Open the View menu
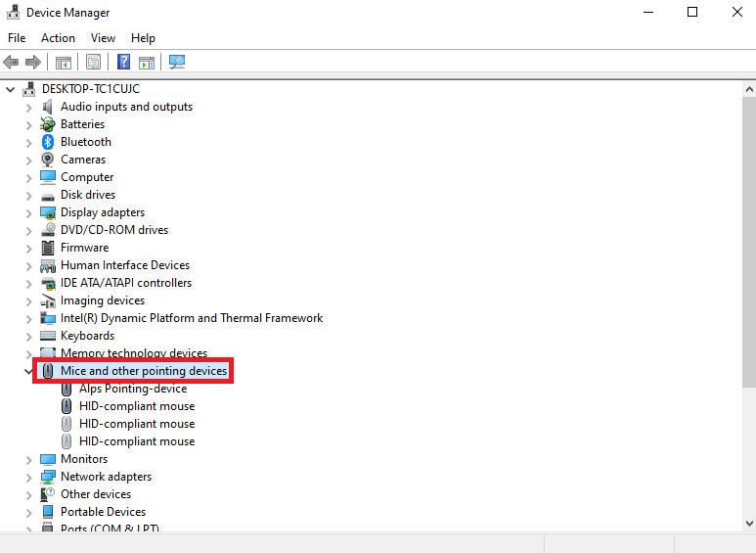756x553 pixels. [103, 38]
